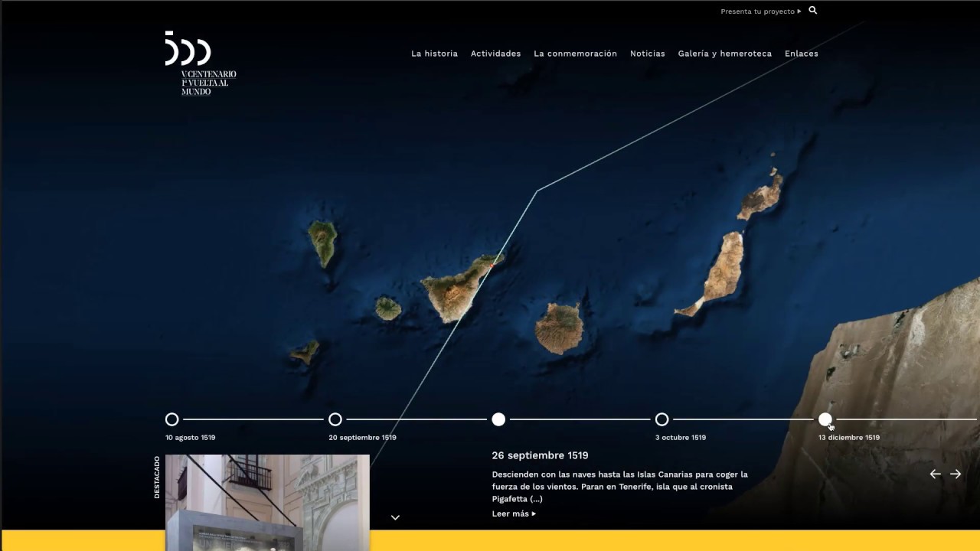Select the 3 octubre 1519 timeline marker
Image resolution: width=980 pixels, height=551 pixels.
[x=661, y=419]
